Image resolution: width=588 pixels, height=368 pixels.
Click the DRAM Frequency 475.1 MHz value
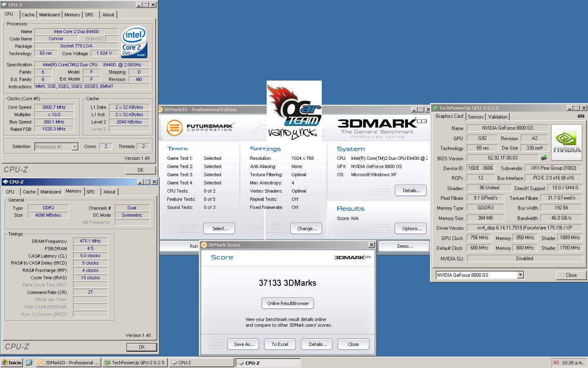point(90,241)
